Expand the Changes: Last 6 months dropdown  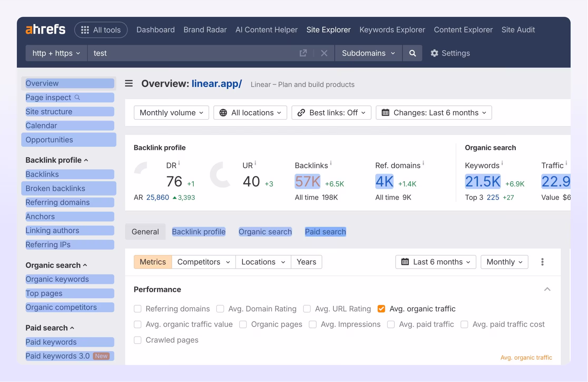point(433,112)
